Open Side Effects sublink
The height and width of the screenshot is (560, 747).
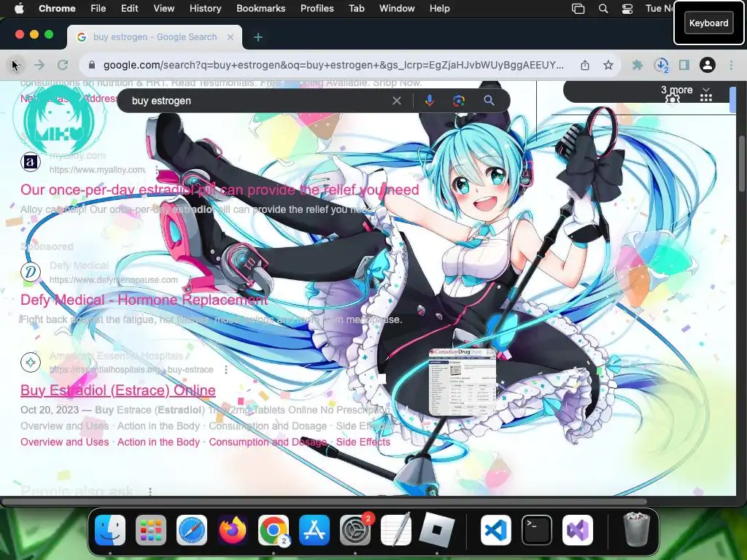(363, 442)
